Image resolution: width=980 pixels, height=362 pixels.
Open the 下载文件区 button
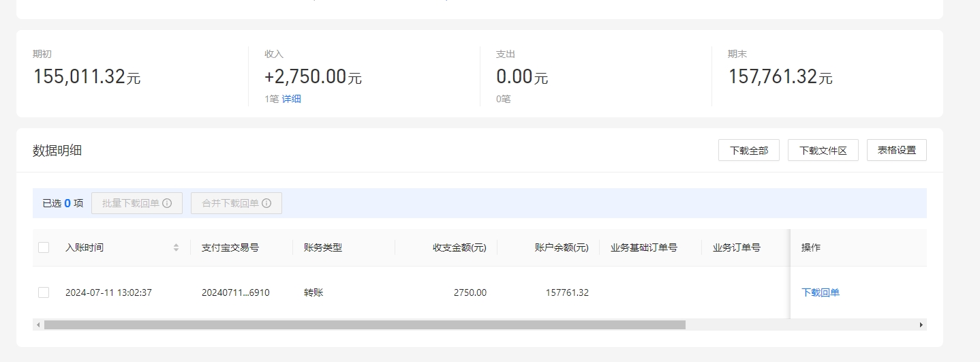click(823, 150)
